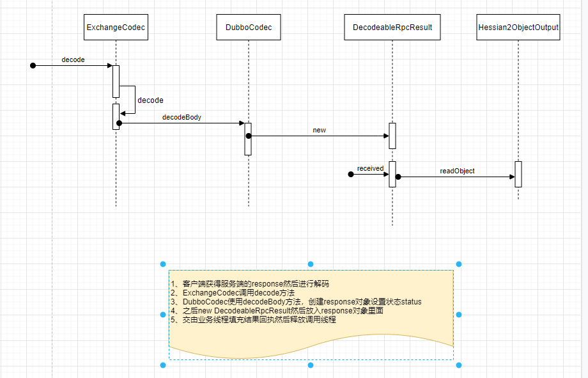The height and width of the screenshot is (378, 588).
Task: Select the origin dot of the decodeBody arrow
Action: [x=120, y=123]
